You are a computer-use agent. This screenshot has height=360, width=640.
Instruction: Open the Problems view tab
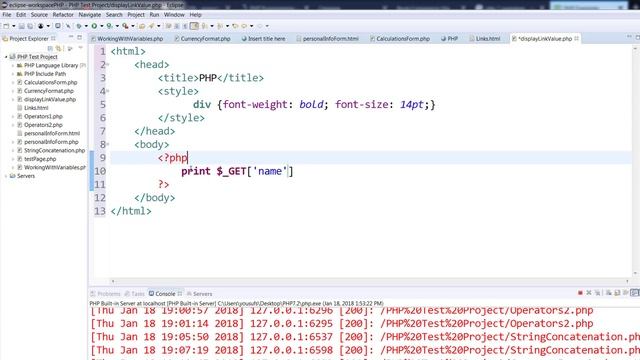105,294
